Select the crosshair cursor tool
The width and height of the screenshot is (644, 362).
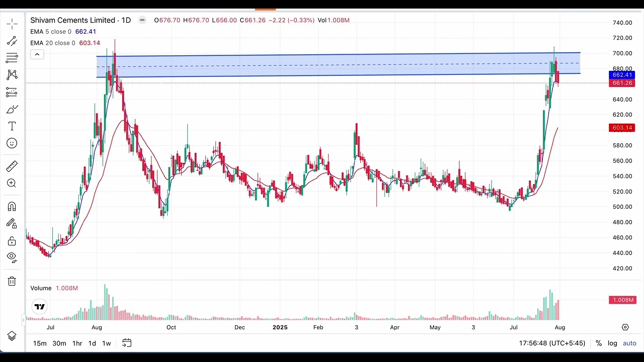pos(12,24)
